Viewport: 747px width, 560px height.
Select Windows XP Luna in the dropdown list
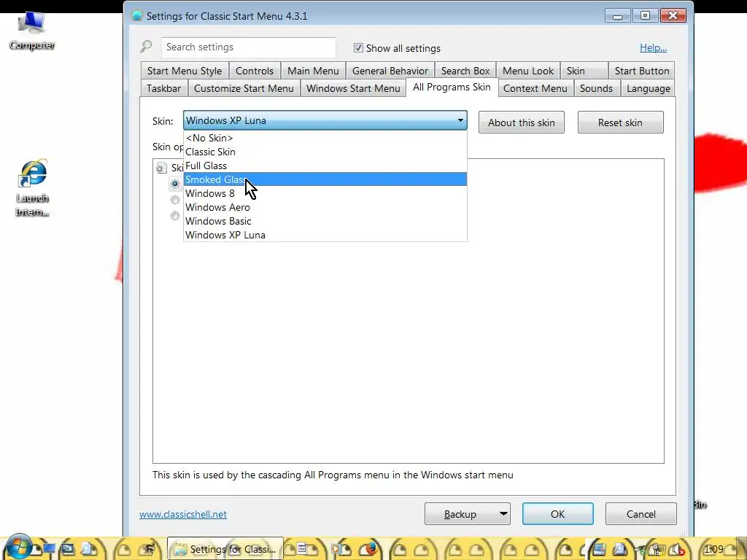click(325, 235)
